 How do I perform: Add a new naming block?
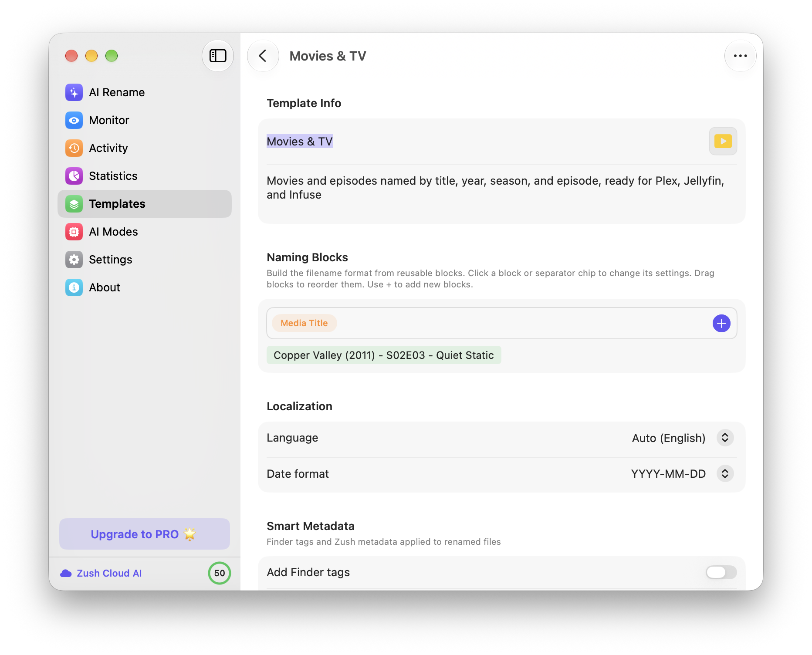point(721,323)
